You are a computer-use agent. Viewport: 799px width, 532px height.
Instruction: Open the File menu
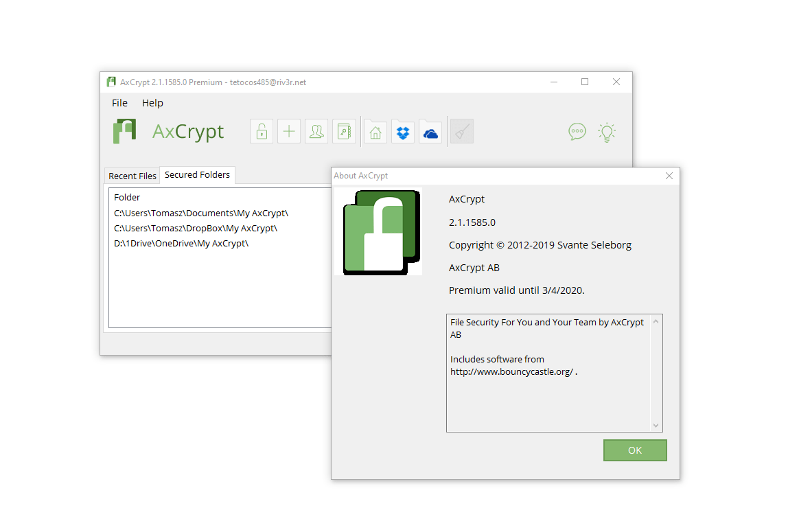tap(119, 103)
